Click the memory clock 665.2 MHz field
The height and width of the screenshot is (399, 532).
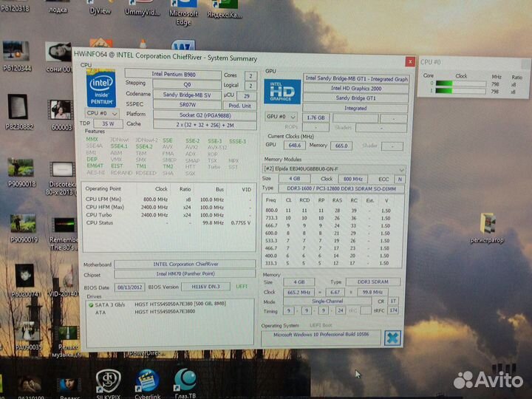pyautogui.click(x=299, y=292)
